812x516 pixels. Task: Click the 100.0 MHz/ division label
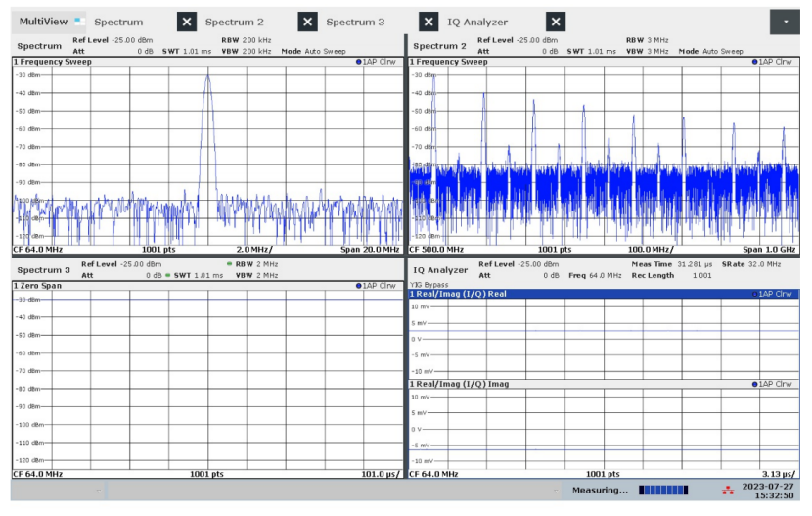(651, 250)
